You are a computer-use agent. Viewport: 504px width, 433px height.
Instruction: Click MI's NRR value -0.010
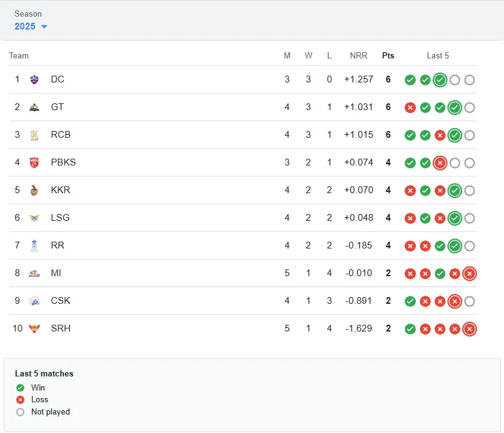(x=359, y=273)
